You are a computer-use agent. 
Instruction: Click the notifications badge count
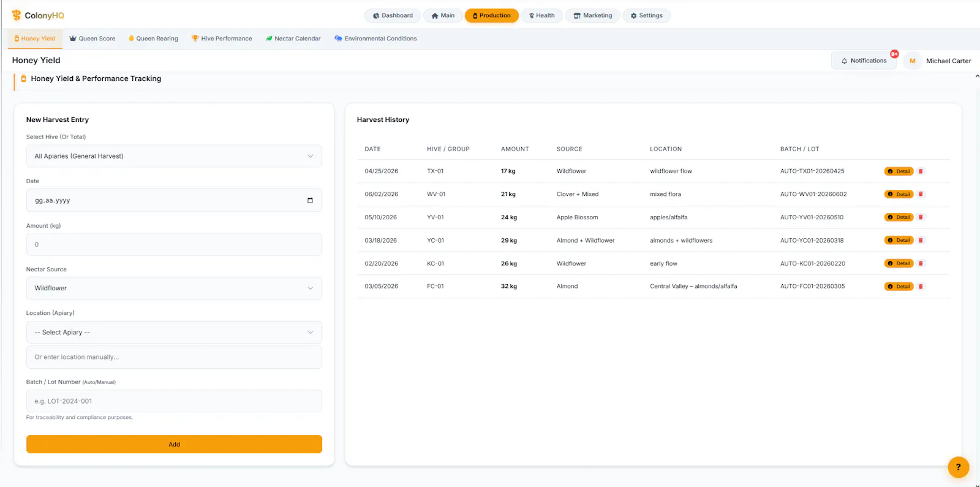pyautogui.click(x=894, y=54)
